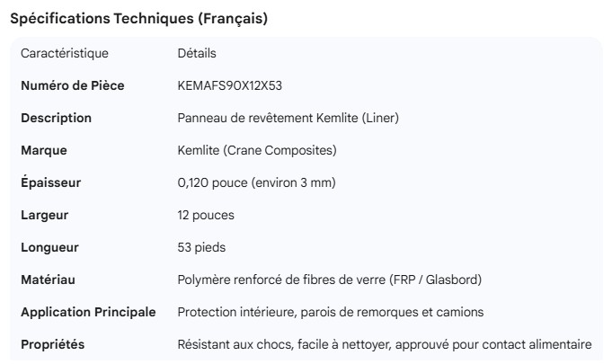Click the Spécifications Techniques (Français) heading
This screenshot has height=364, width=612.
click(138, 19)
